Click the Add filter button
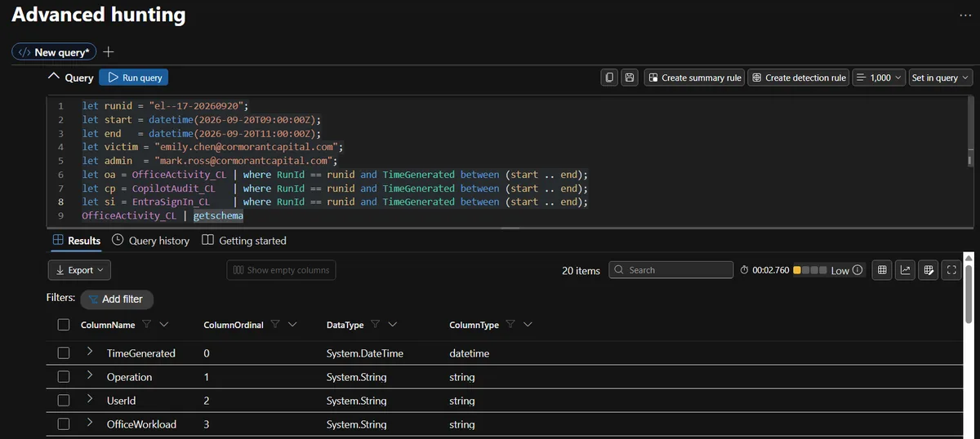The height and width of the screenshot is (439, 980). [116, 299]
